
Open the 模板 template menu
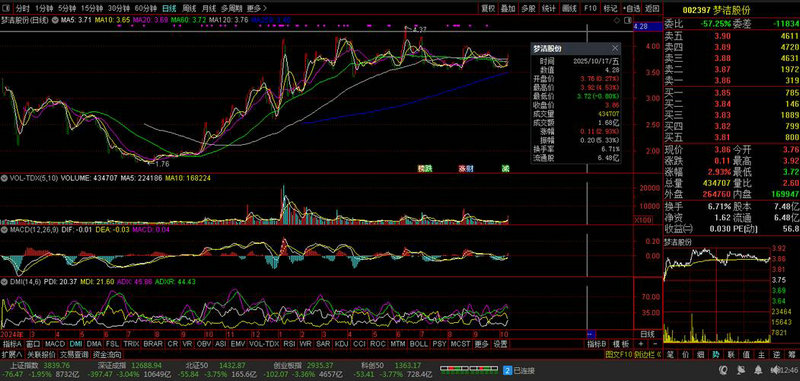(620, 344)
